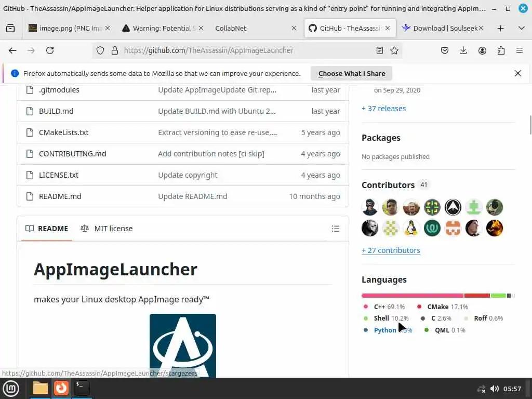Click the Shell 10.2% language entry
Viewport: 532px width, 399px height.
386,318
